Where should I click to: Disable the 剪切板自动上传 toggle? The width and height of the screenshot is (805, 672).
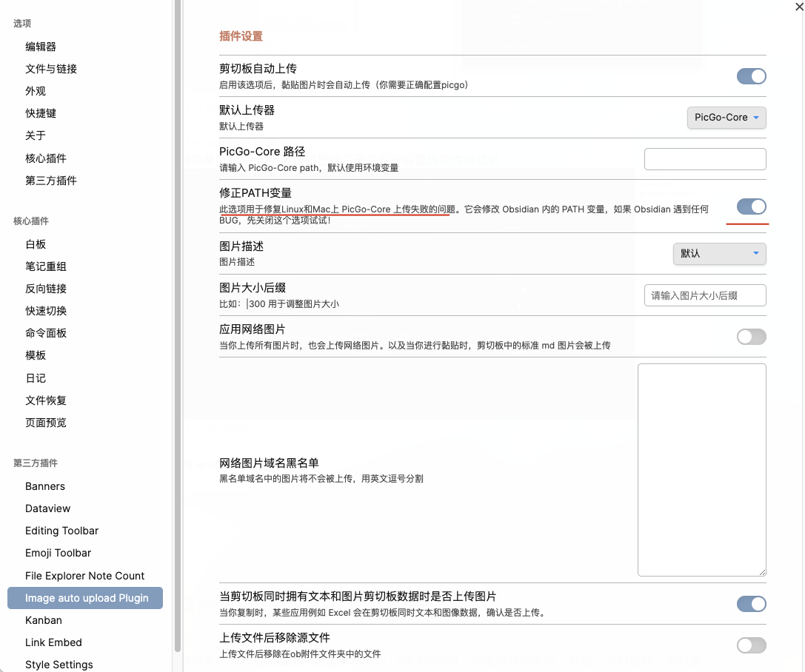(751, 76)
